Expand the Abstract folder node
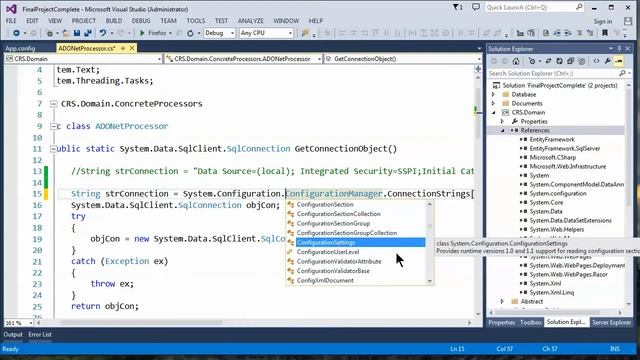The width and height of the screenshot is (640, 360). [x=502, y=302]
